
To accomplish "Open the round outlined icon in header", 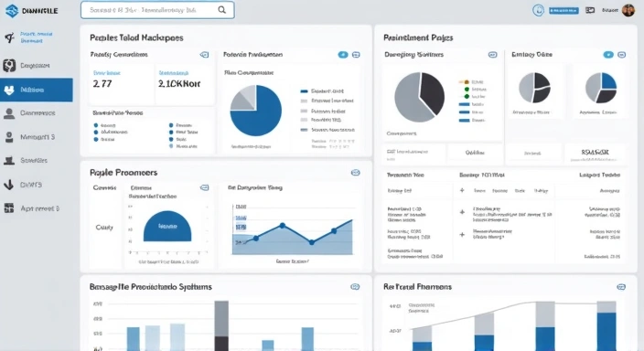I will click(538, 10).
